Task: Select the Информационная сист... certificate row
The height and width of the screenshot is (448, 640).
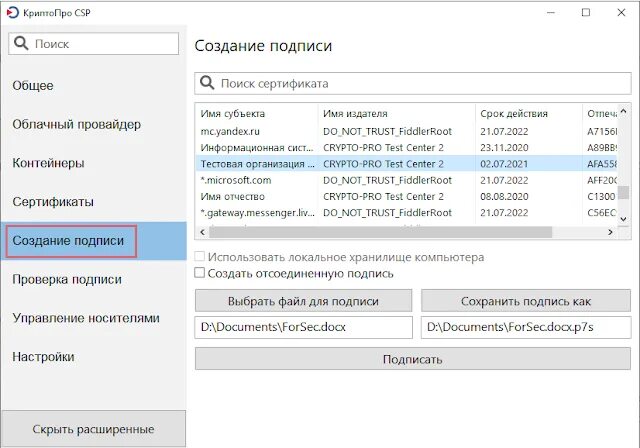Action: (406, 148)
